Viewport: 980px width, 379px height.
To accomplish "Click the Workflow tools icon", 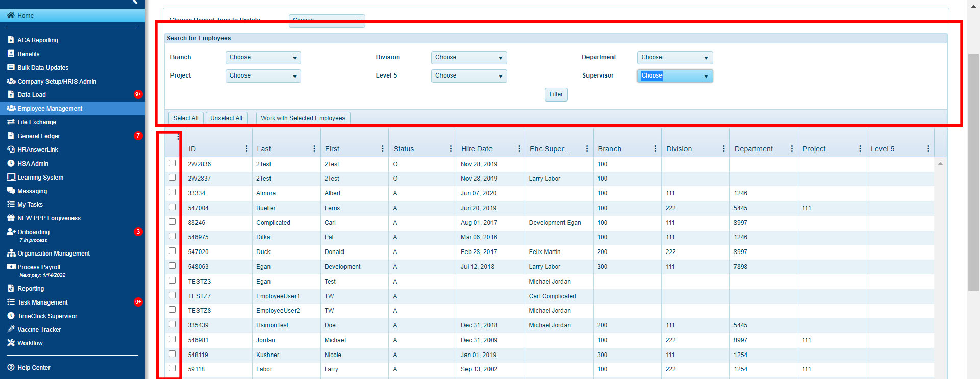I will [x=11, y=343].
